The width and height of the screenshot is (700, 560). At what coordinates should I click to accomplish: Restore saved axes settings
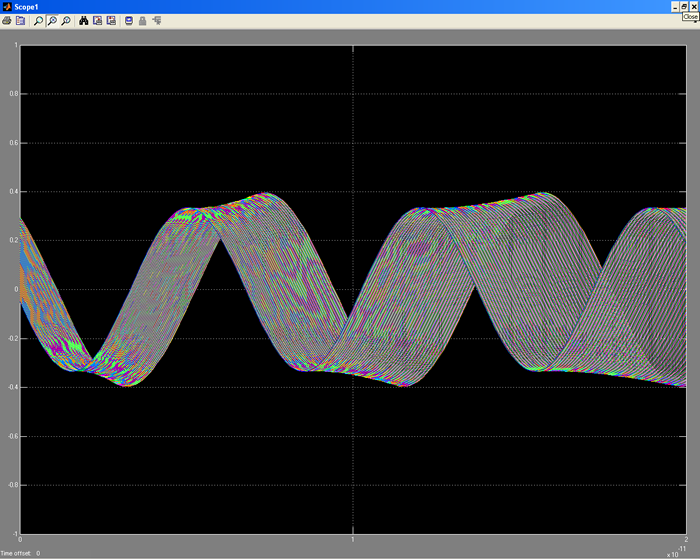tap(111, 20)
